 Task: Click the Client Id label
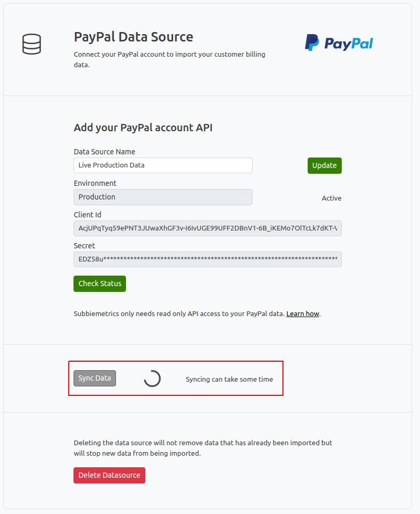[x=88, y=215]
